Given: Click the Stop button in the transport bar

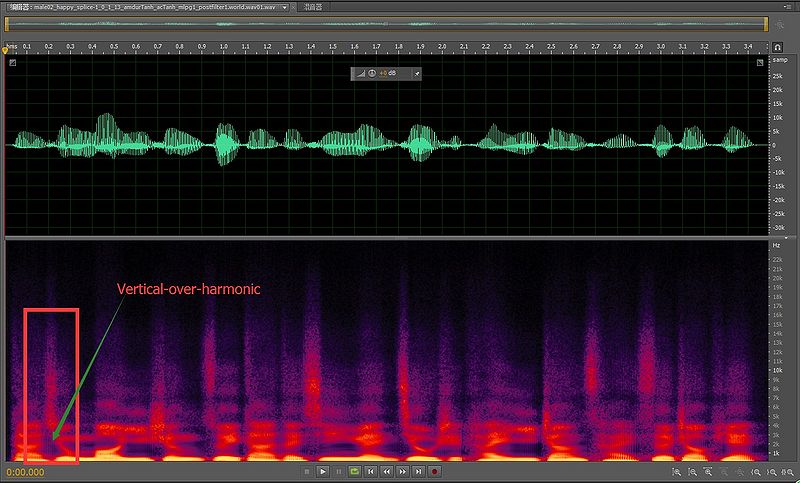Looking at the screenshot, I should tap(307, 471).
